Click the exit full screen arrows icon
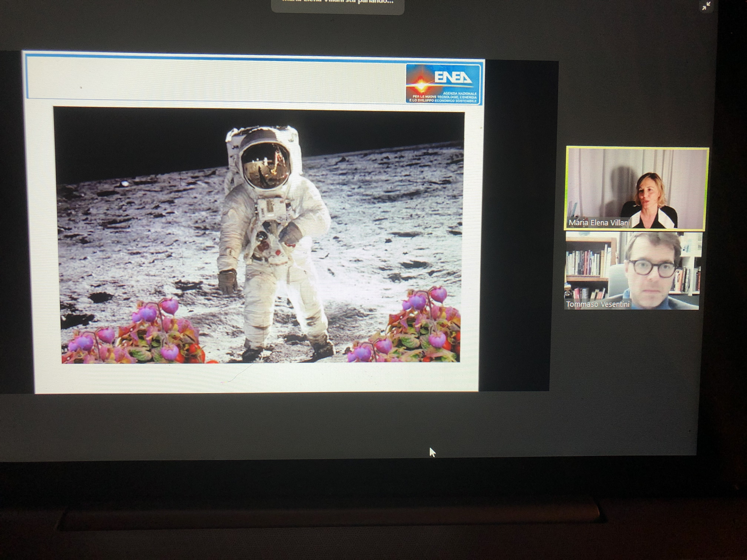This screenshot has width=747, height=560. (706, 6)
